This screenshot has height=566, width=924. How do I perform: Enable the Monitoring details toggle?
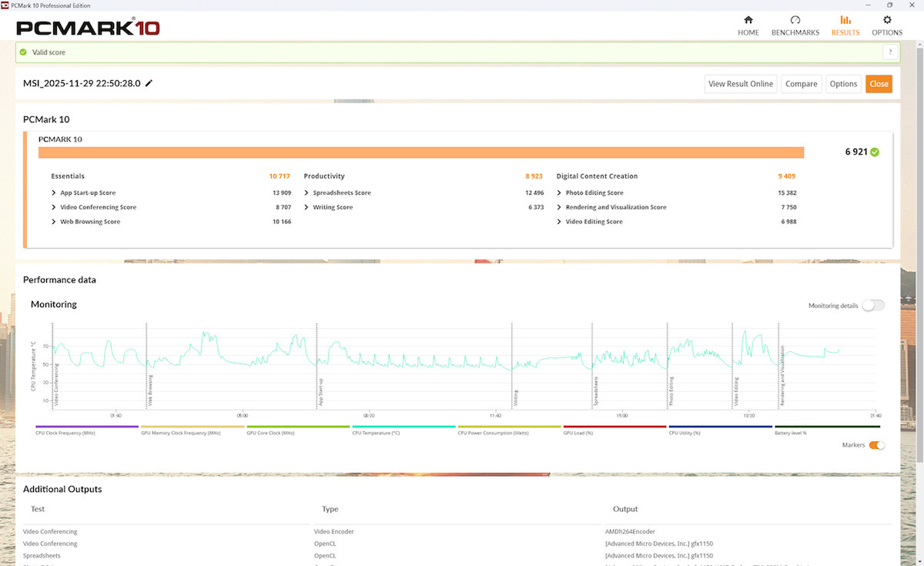tap(872, 306)
